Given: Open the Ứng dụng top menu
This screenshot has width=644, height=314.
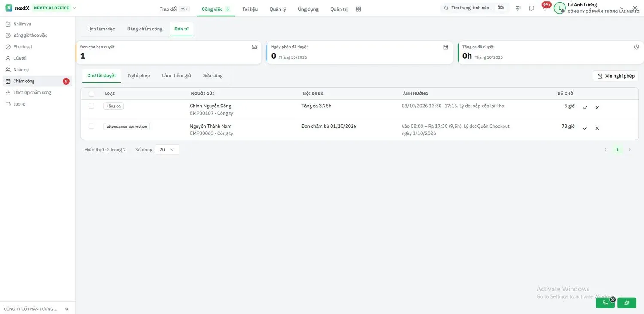Looking at the screenshot, I should tap(308, 9).
